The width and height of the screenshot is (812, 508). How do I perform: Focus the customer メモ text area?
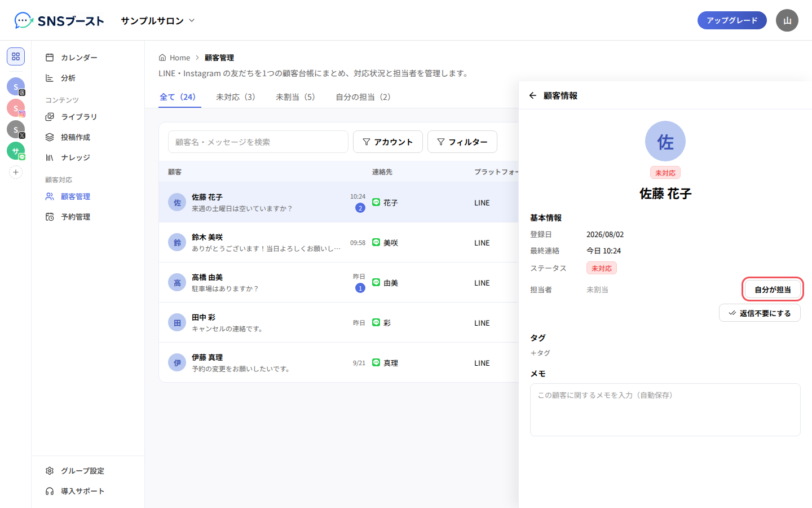(x=665, y=410)
